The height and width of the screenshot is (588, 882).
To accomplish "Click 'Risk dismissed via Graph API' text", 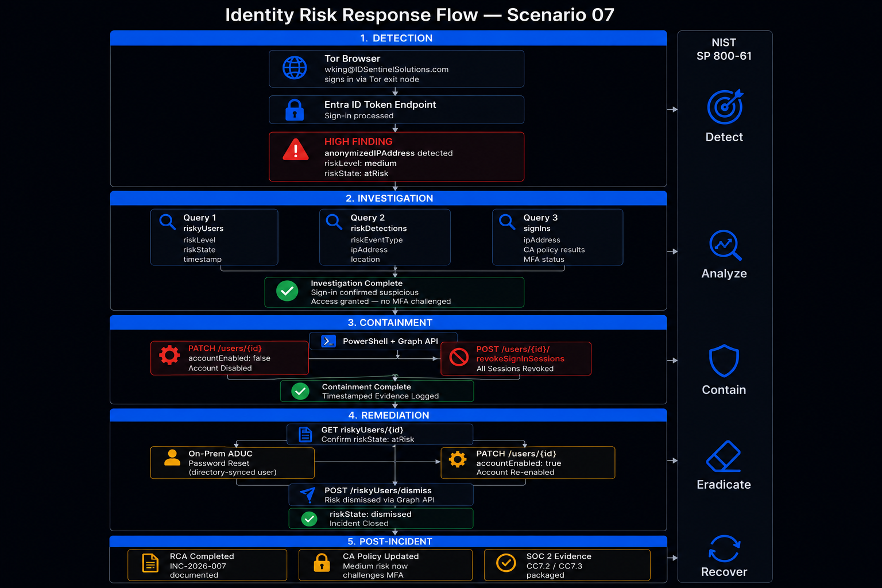I will pos(380,500).
